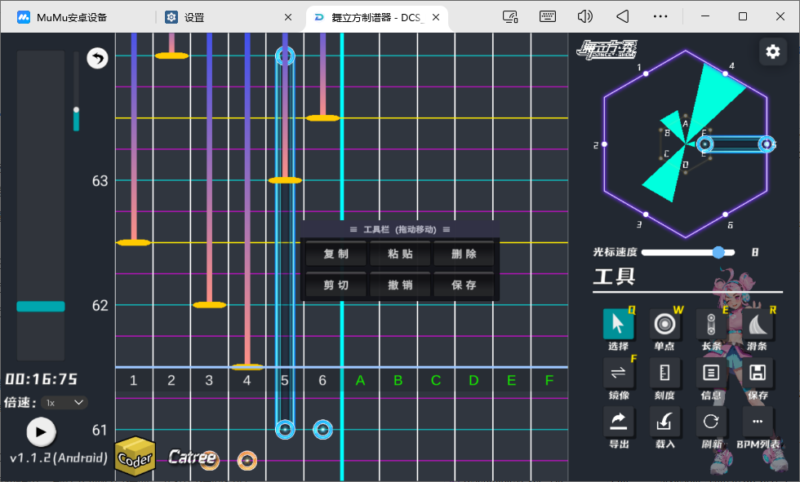The image size is (800, 482).
Task: Click 撤销 undo in floating toolbar
Action: [400, 285]
